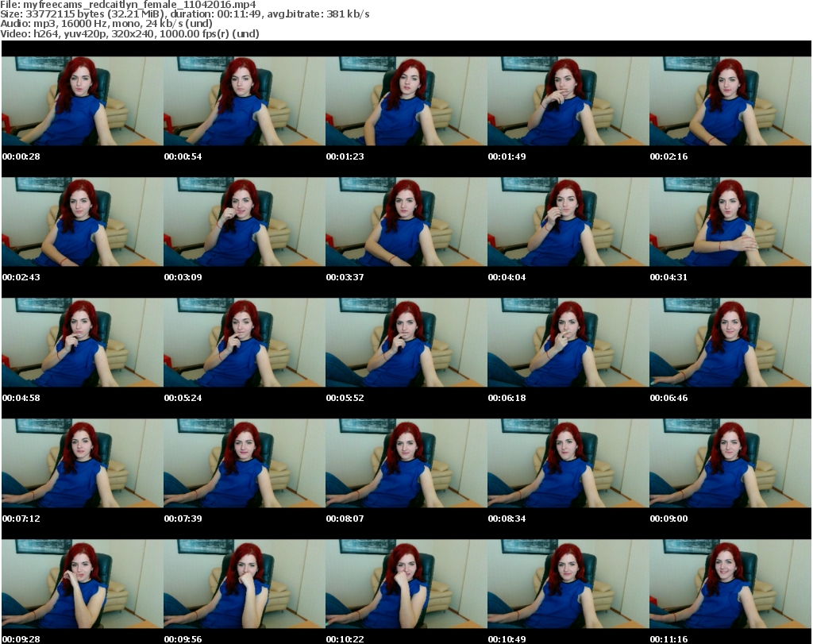The width and height of the screenshot is (813, 644).
Task: Click the timestamp text 00:10:49
Action: pos(507,639)
